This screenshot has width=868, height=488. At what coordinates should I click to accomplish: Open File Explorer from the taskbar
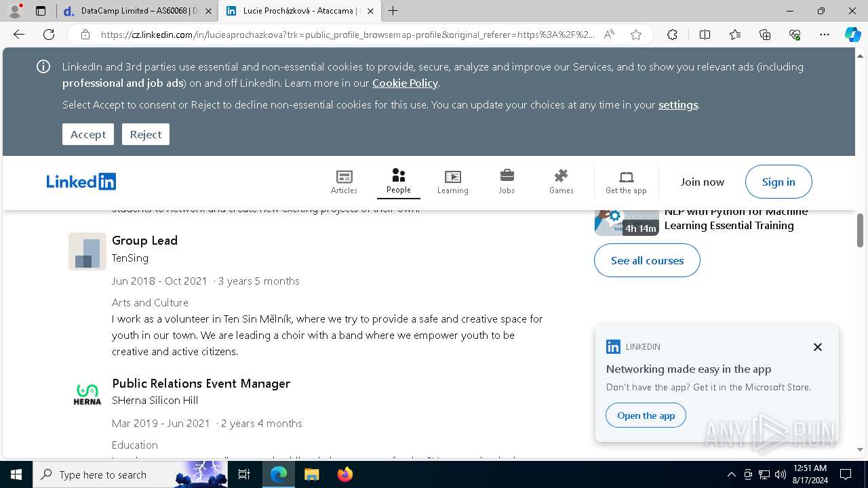311,474
